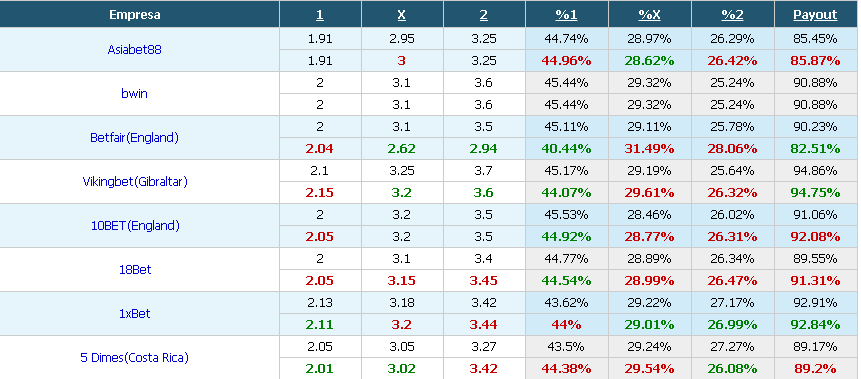The height and width of the screenshot is (379, 861).
Task: Sort by the %1 column header
Action: pos(566,15)
